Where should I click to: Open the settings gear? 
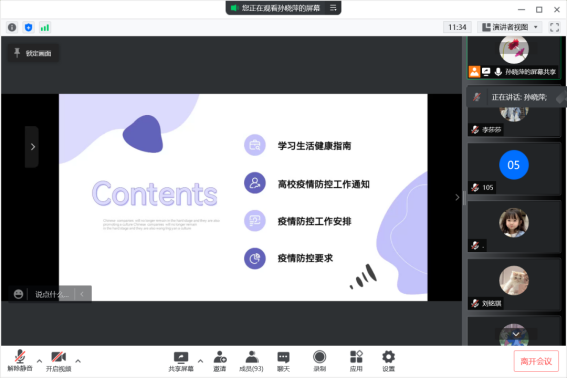click(x=388, y=361)
